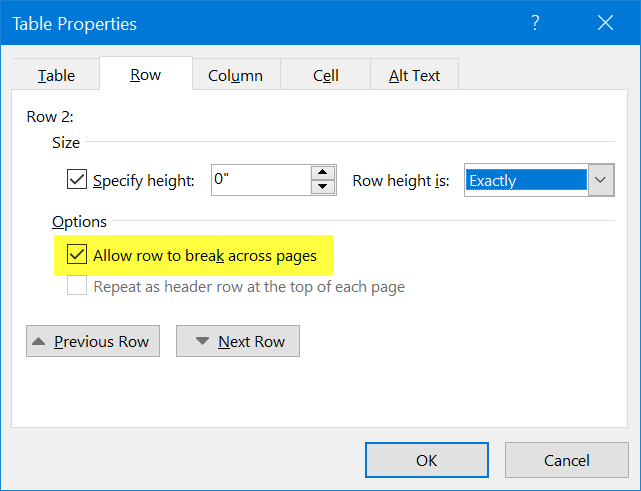Close the Table Properties dialog with X
The width and height of the screenshot is (641, 491).
point(604,23)
